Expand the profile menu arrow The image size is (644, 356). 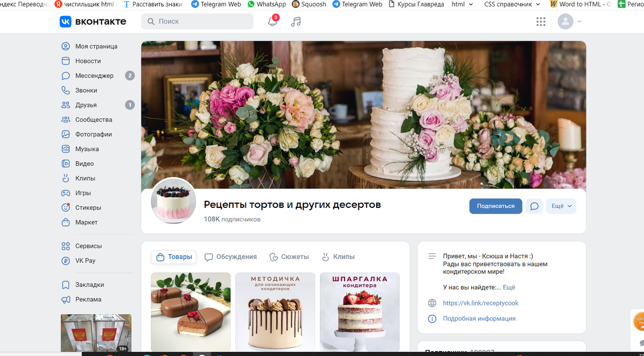(x=579, y=22)
